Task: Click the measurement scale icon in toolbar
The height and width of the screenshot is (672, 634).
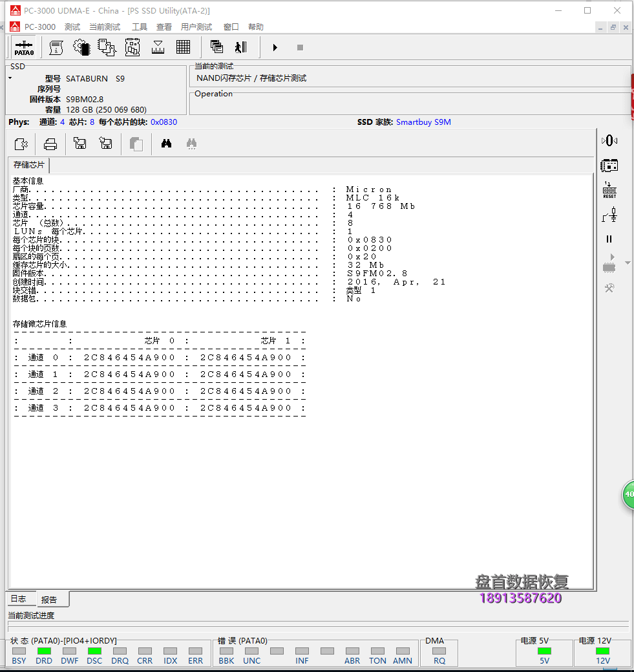Action: point(158,48)
